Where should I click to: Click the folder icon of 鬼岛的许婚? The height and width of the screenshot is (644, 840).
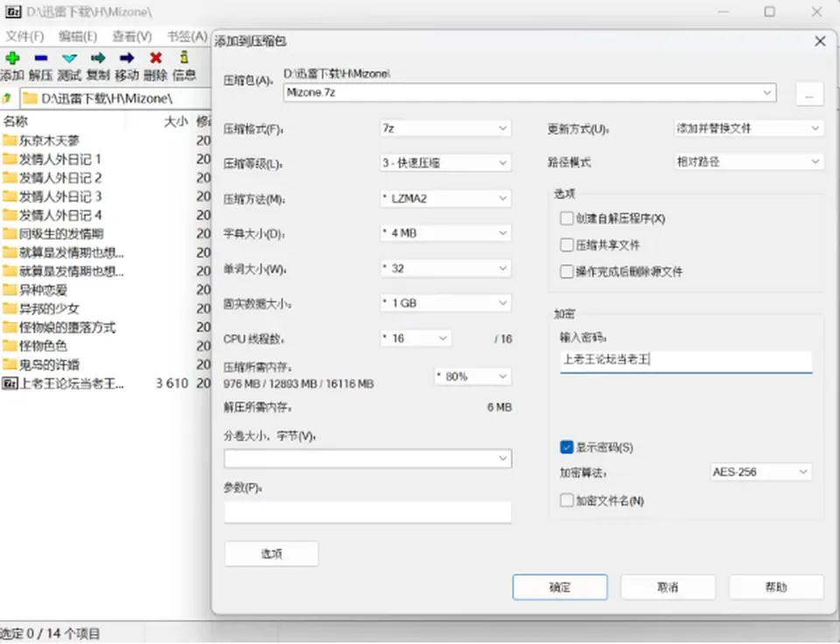point(10,364)
